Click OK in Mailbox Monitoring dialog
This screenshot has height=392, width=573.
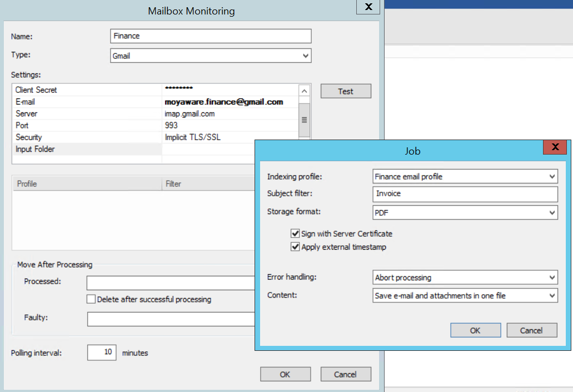pyautogui.click(x=285, y=374)
